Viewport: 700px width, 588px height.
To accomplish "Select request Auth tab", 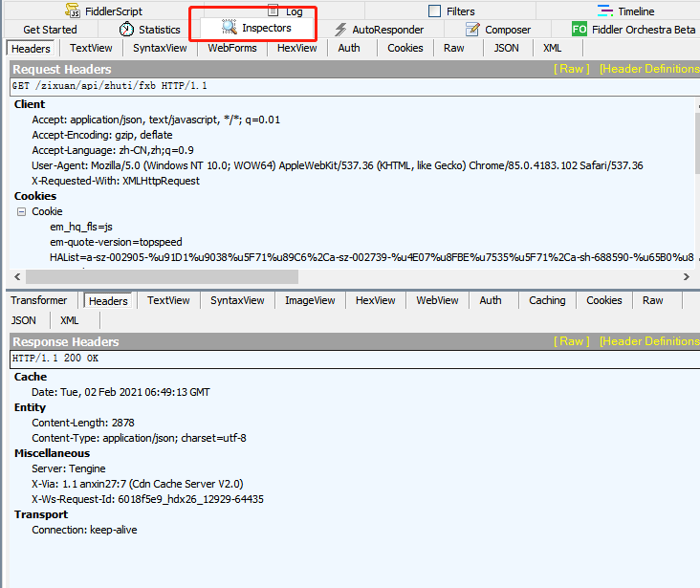I will pyautogui.click(x=349, y=48).
